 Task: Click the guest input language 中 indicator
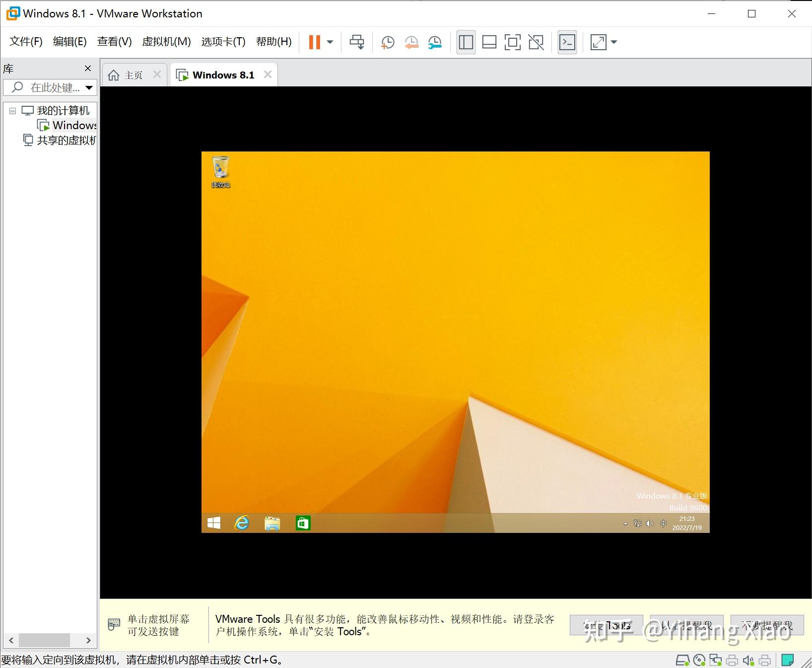(x=664, y=523)
